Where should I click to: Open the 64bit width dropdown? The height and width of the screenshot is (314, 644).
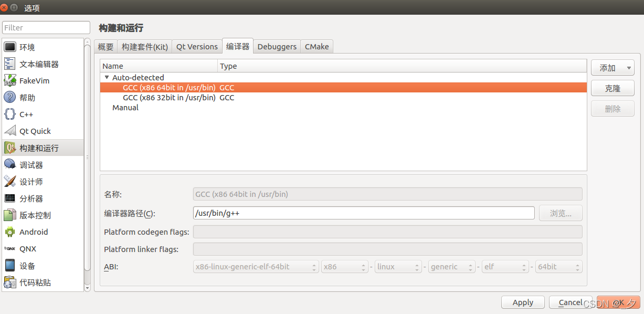[559, 267]
